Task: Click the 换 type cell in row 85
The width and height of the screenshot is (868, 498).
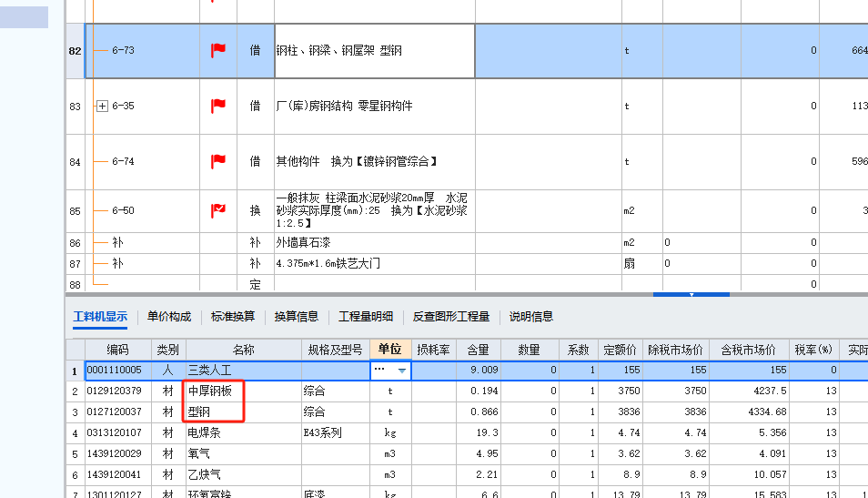Action: pyautogui.click(x=255, y=211)
